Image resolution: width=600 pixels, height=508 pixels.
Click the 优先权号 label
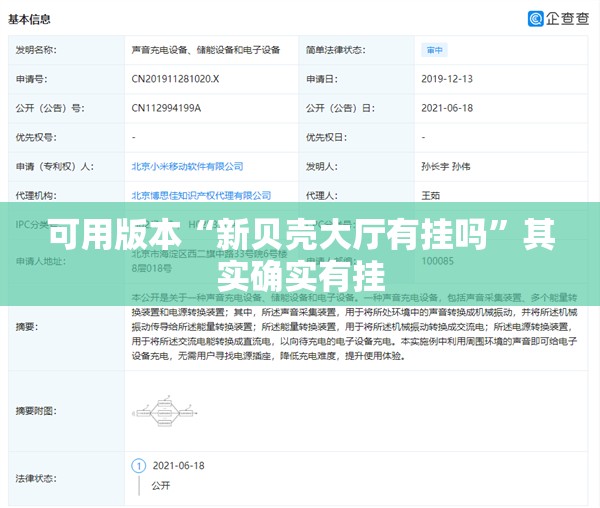click(36, 137)
